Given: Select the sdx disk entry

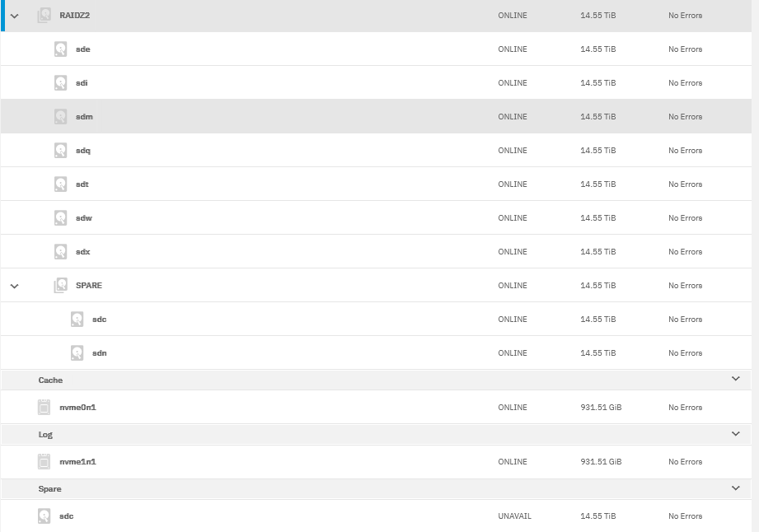Looking at the screenshot, I should (x=82, y=252).
